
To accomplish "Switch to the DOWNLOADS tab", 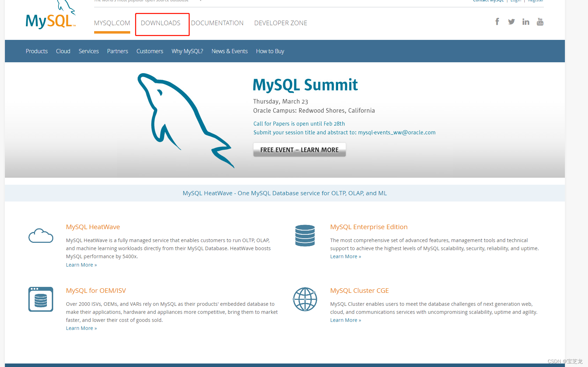I will (160, 23).
